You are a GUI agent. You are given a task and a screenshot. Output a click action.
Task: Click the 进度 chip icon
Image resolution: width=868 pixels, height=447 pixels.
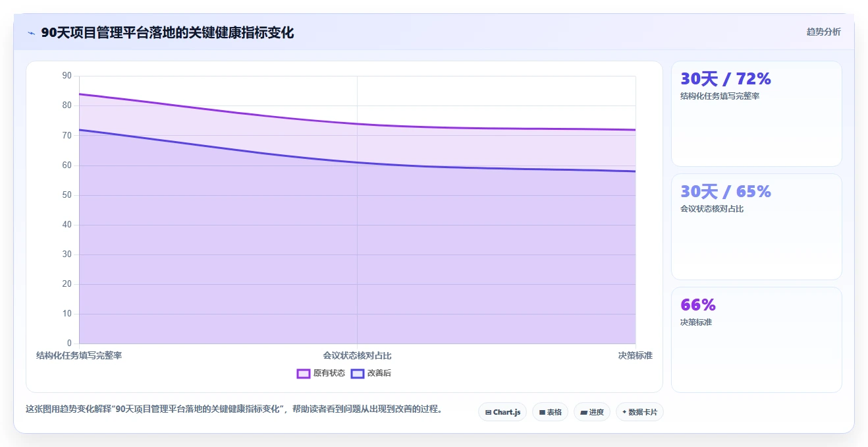[x=583, y=412]
